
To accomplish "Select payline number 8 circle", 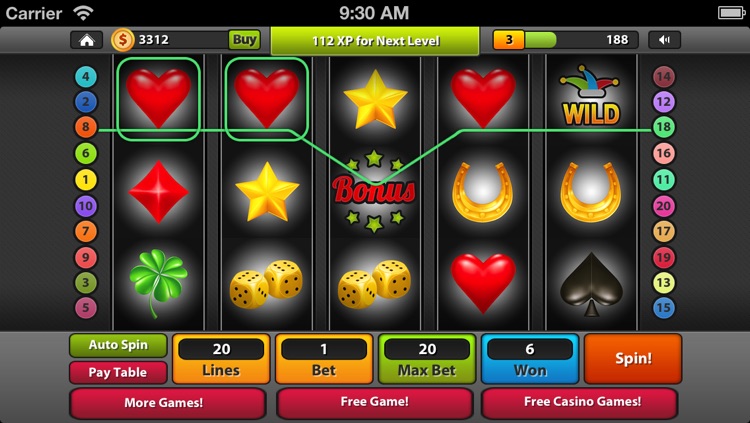I will [x=86, y=127].
